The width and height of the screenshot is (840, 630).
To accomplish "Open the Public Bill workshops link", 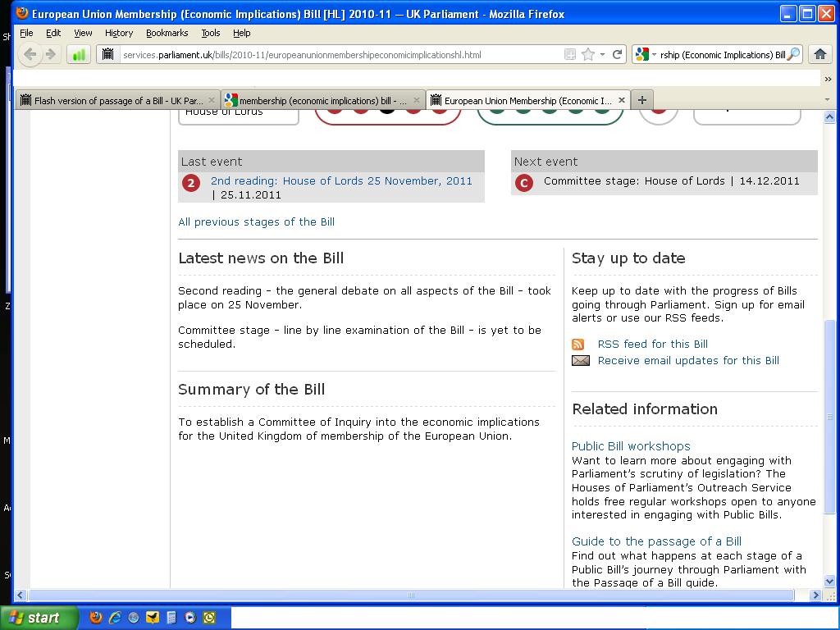I will pos(631,446).
